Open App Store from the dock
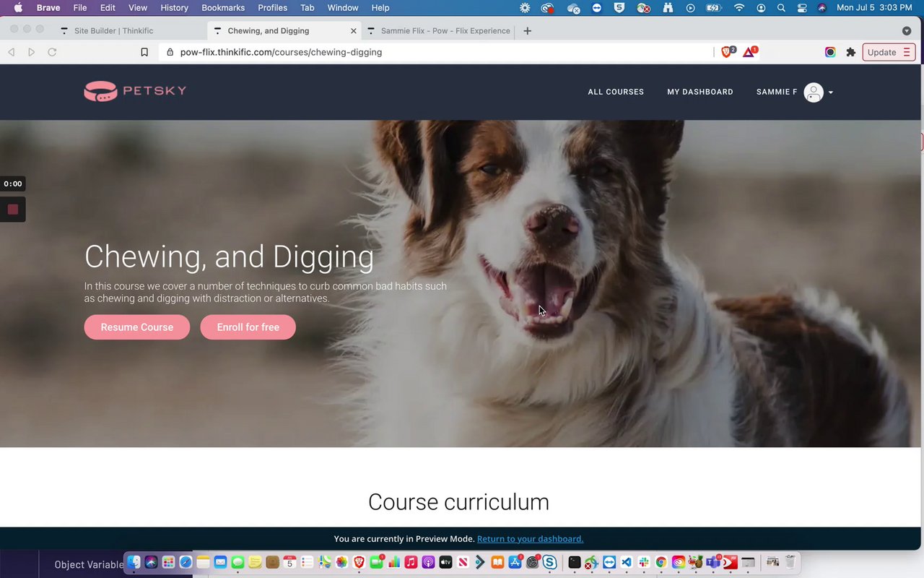 pyautogui.click(x=515, y=562)
